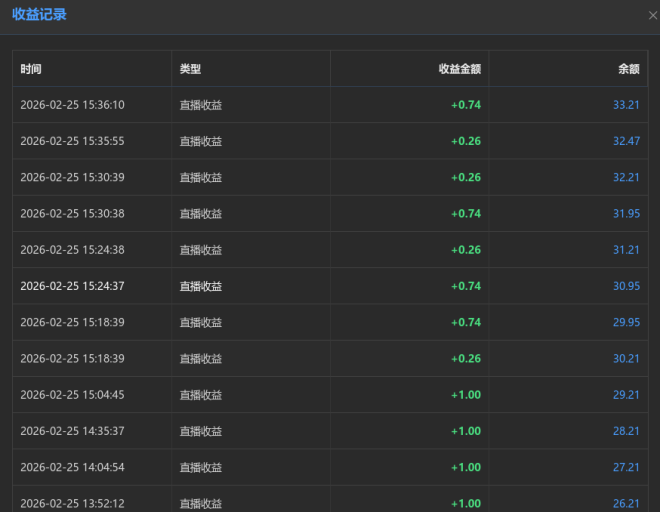Open the 27.21 balance link
Image resolution: width=660 pixels, height=512 pixels.
[626, 467]
